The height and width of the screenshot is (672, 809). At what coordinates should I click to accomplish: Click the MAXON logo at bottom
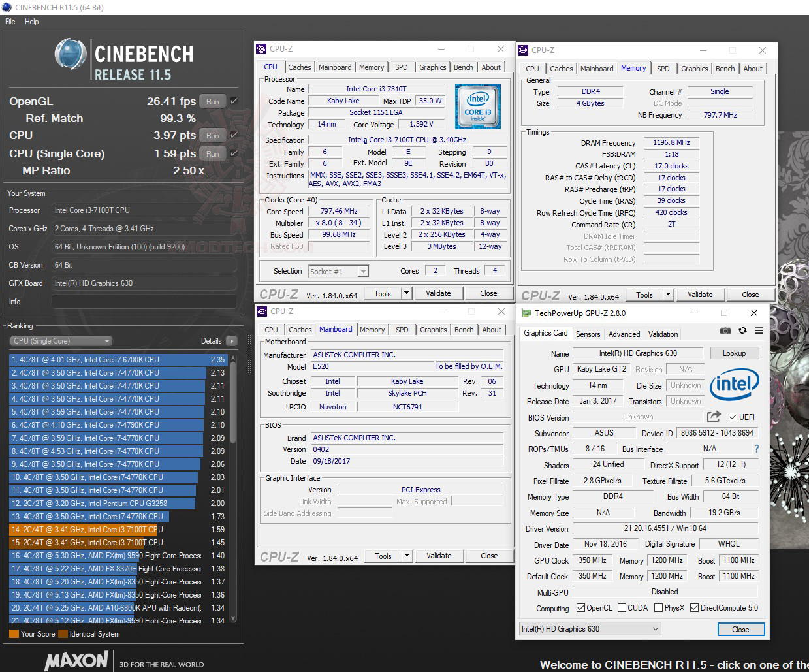point(76,661)
